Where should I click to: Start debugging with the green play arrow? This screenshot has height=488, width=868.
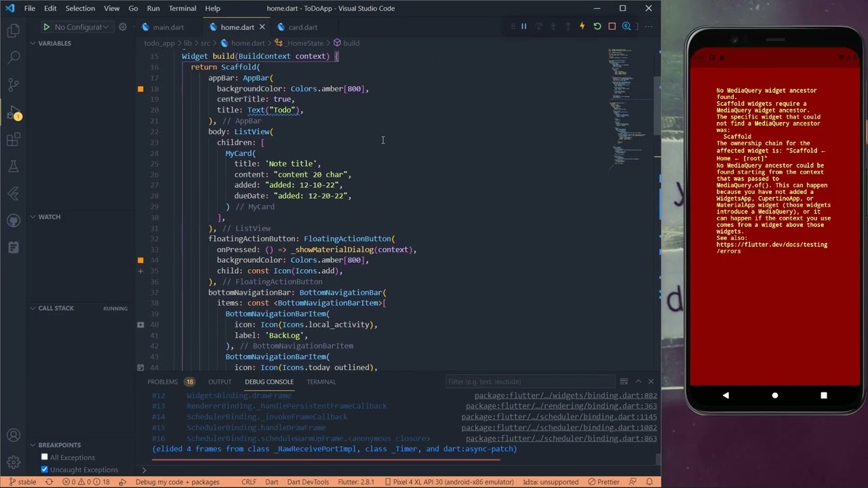[46, 27]
